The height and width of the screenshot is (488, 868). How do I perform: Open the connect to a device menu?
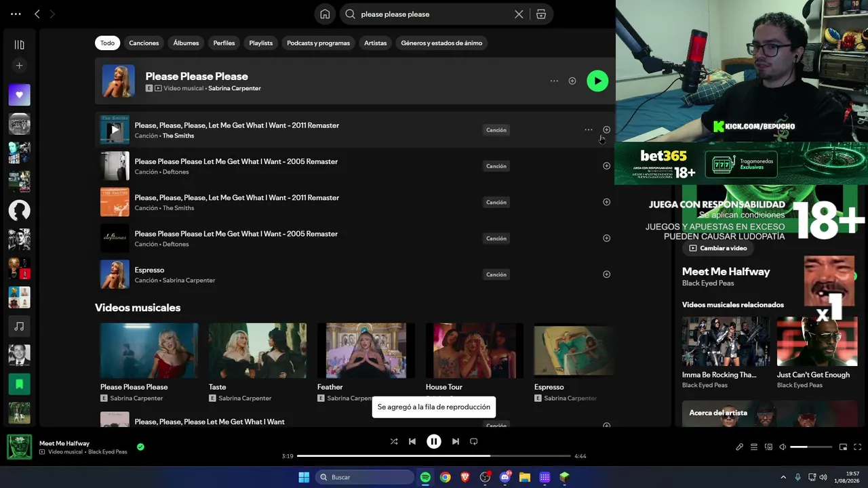point(768,447)
